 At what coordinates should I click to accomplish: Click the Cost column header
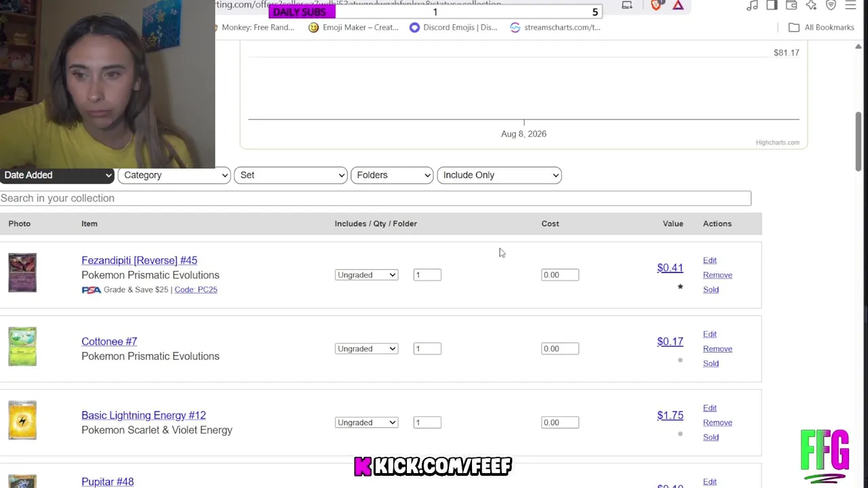(x=550, y=224)
